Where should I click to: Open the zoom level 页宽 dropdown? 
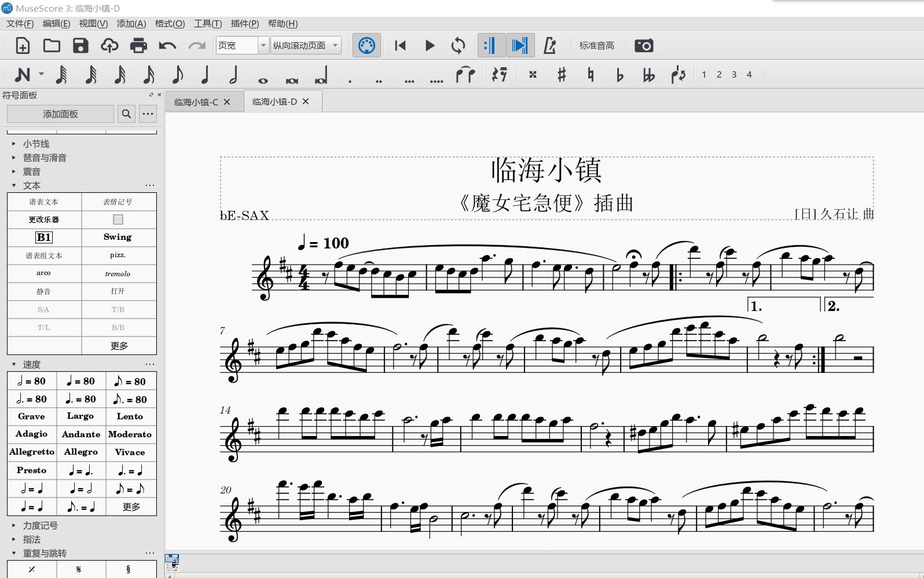(263, 45)
